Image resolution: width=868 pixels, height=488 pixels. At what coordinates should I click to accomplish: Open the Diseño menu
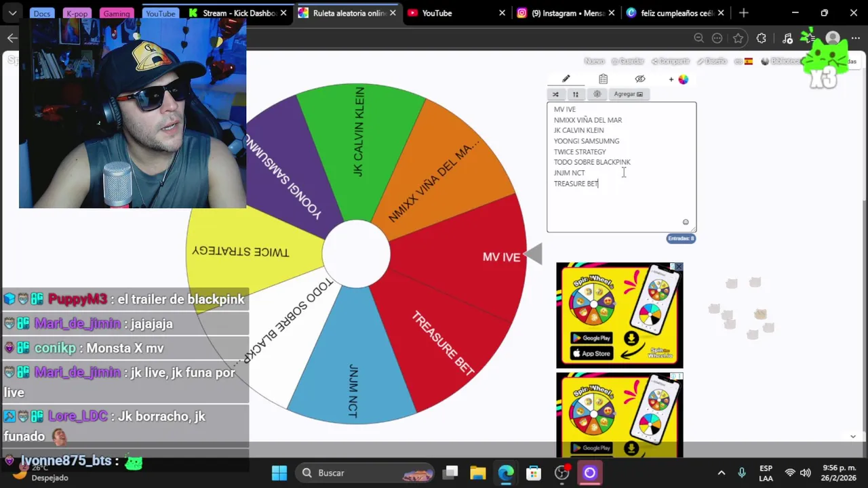click(x=712, y=61)
